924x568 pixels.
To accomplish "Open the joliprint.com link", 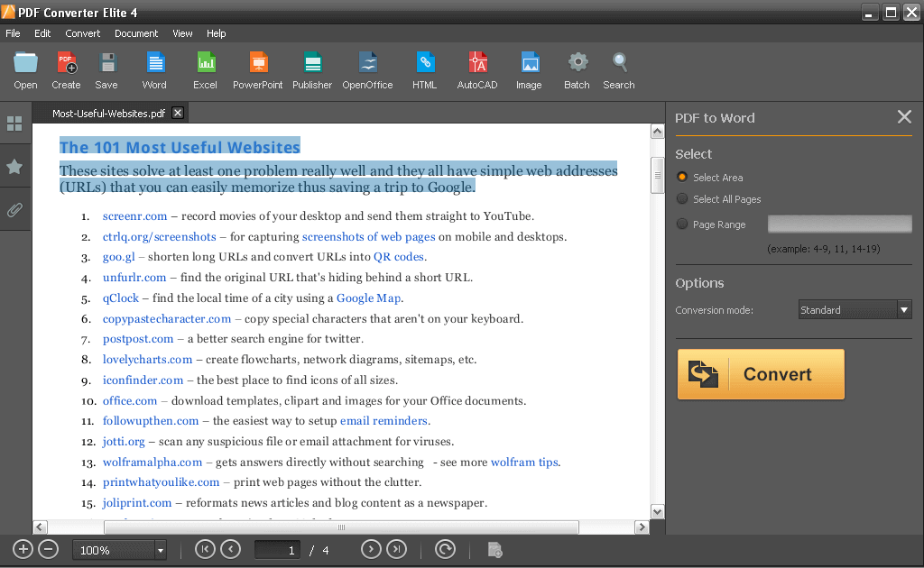I will tap(137, 503).
